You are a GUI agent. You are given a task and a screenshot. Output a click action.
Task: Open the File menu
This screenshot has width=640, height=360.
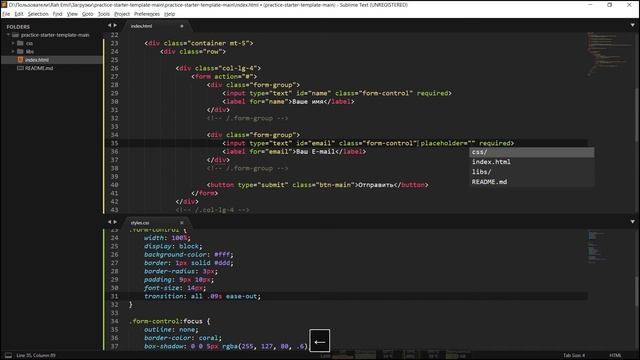(x=6, y=14)
